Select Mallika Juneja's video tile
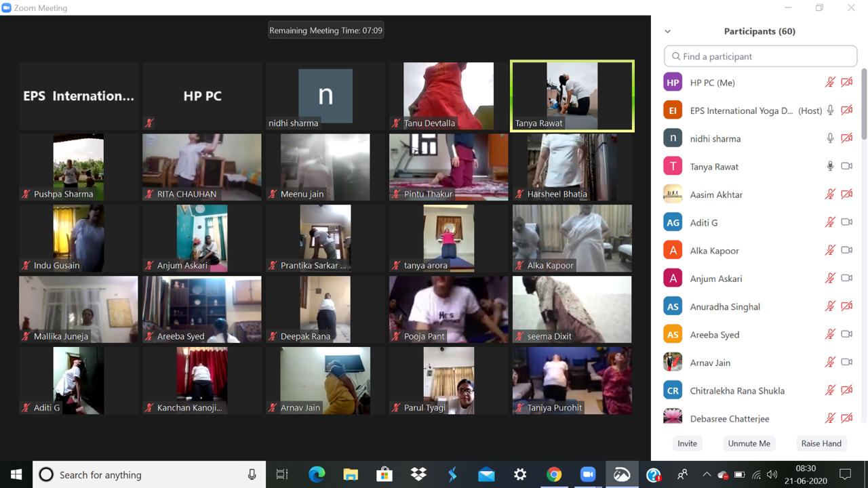The width and height of the screenshot is (868, 488). click(x=78, y=309)
